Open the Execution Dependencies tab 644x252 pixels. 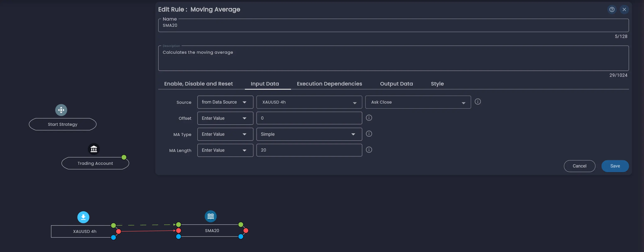tap(329, 84)
